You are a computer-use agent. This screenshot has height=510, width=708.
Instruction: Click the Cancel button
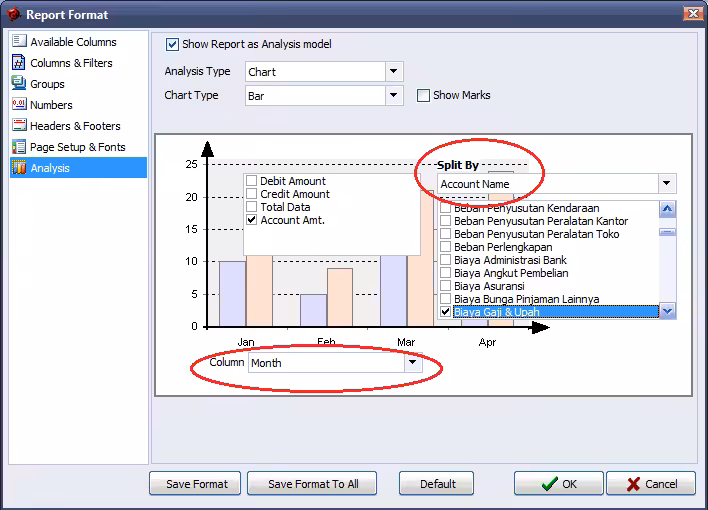click(651, 483)
